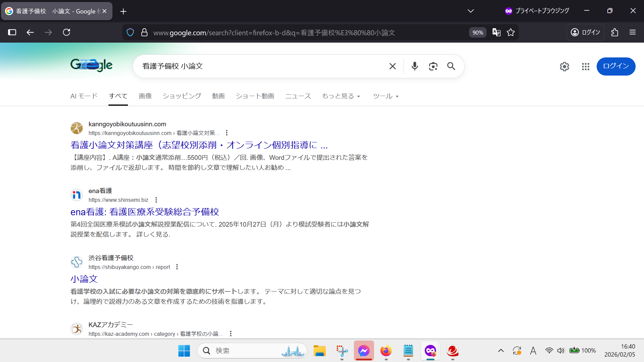The width and height of the screenshot is (644, 362).
Task: Open File Explorer from taskbar
Action: pyautogui.click(x=319, y=351)
